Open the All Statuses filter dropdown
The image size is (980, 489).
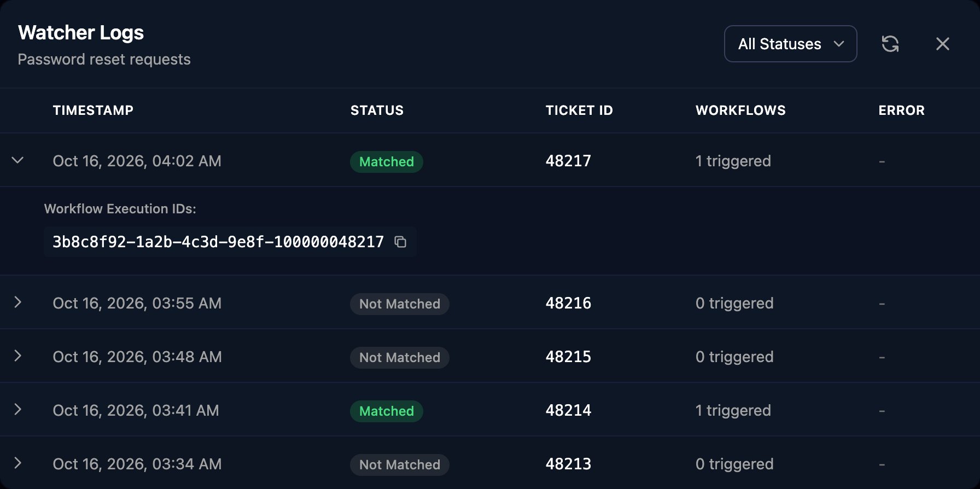pyautogui.click(x=790, y=44)
